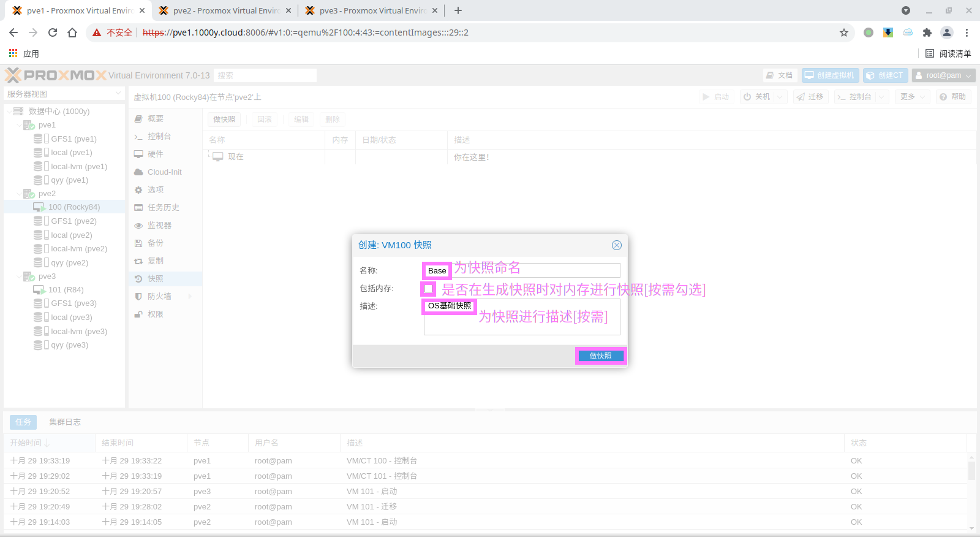Click the 做快照 button in dialog
980x537 pixels.
pyautogui.click(x=600, y=356)
